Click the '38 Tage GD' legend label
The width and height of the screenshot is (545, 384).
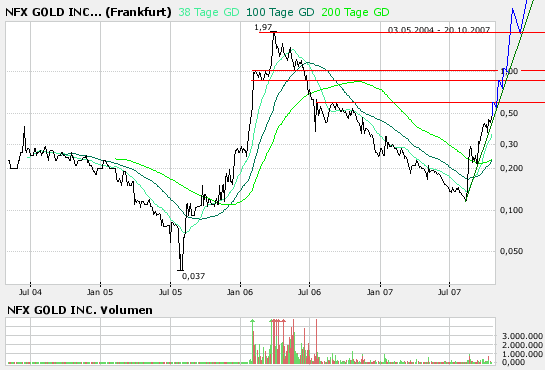click(x=209, y=13)
